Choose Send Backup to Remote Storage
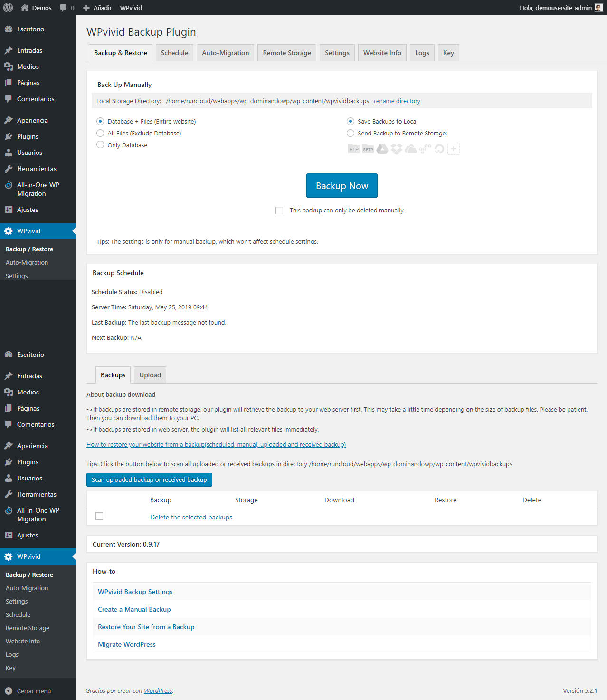 pos(351,133)
